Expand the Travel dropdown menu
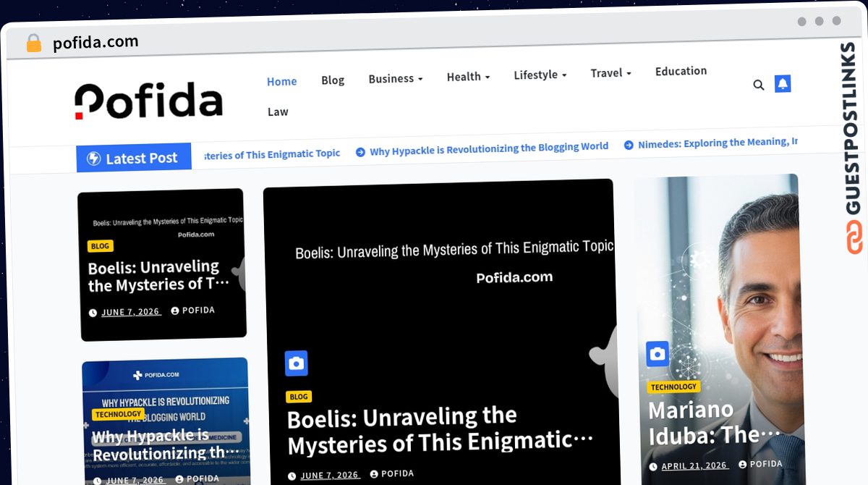This screenshot has height=485, width=868. pyautogui.click(x=610, y=73)
